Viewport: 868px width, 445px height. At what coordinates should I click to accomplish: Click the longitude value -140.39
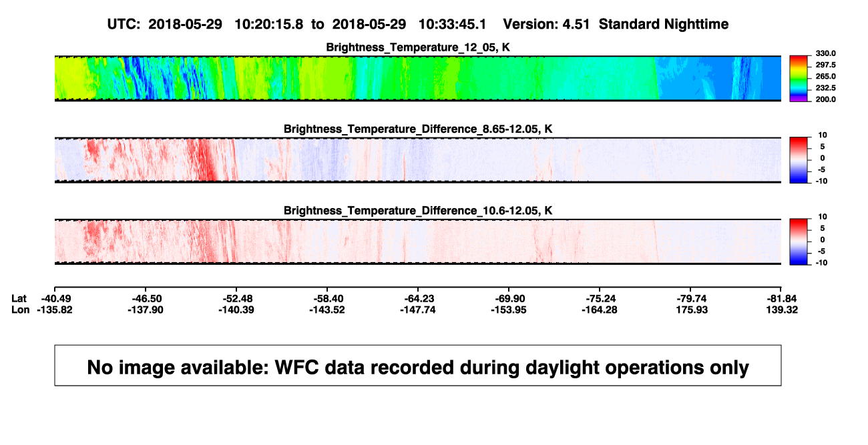(x=236, y=310)
